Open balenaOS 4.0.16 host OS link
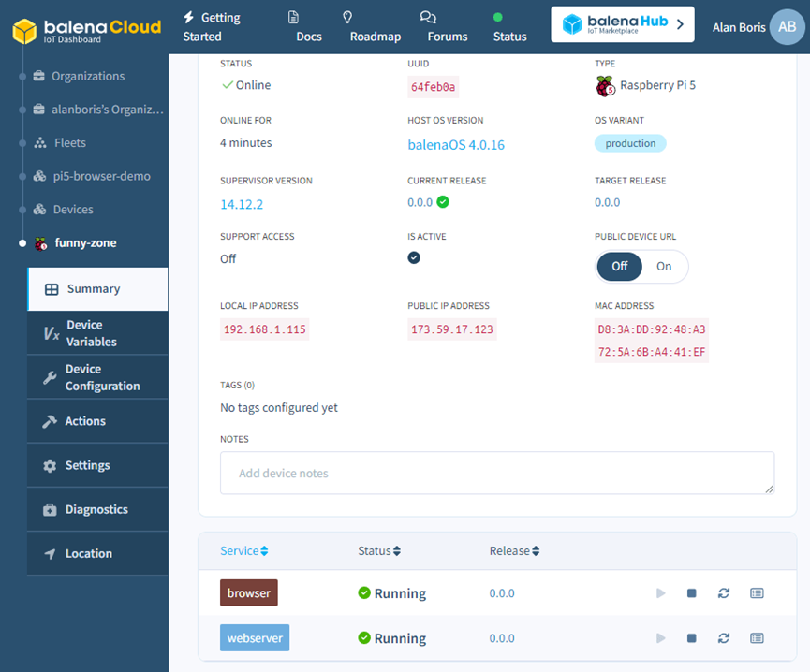The height and width of the screenshot is (672, 810). [456, 144]
